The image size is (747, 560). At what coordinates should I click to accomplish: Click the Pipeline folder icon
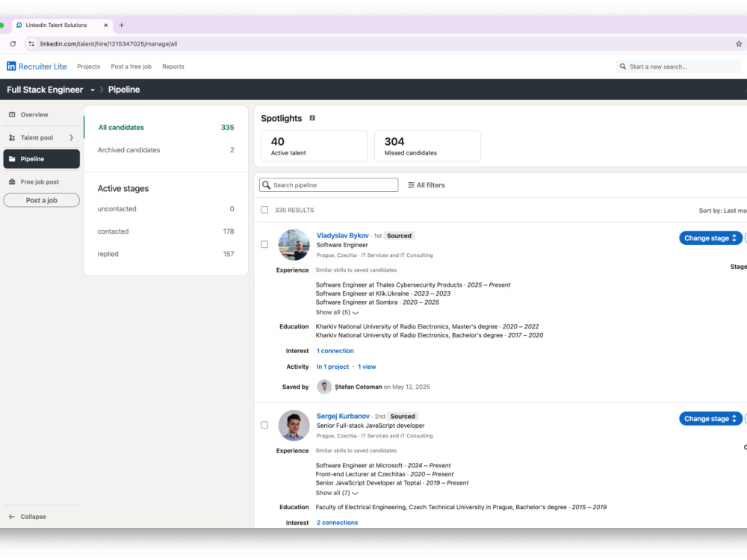tap(12, 159)
